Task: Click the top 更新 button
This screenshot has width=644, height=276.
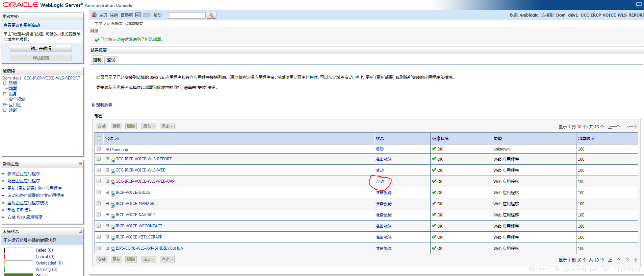Action: point(117,126)
